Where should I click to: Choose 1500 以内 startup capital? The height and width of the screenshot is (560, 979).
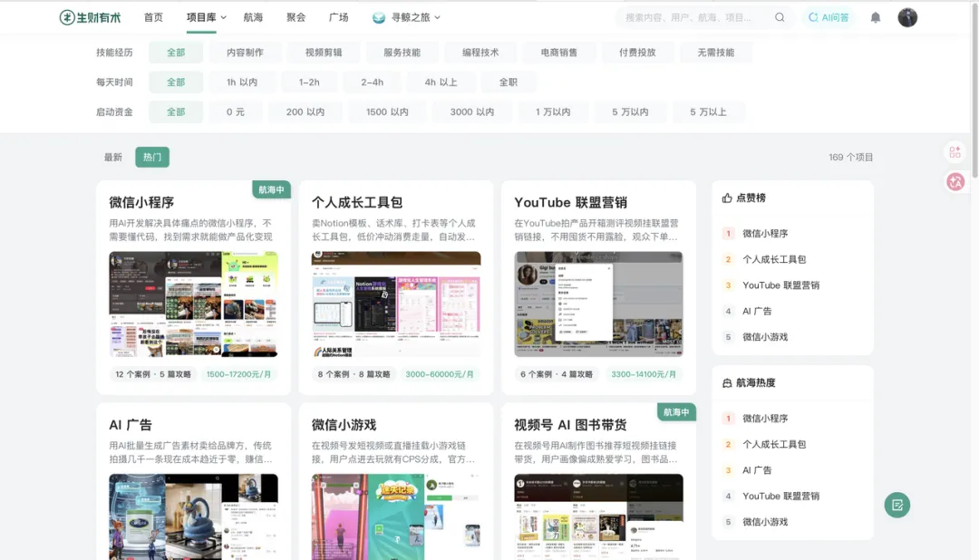(387, 111)
